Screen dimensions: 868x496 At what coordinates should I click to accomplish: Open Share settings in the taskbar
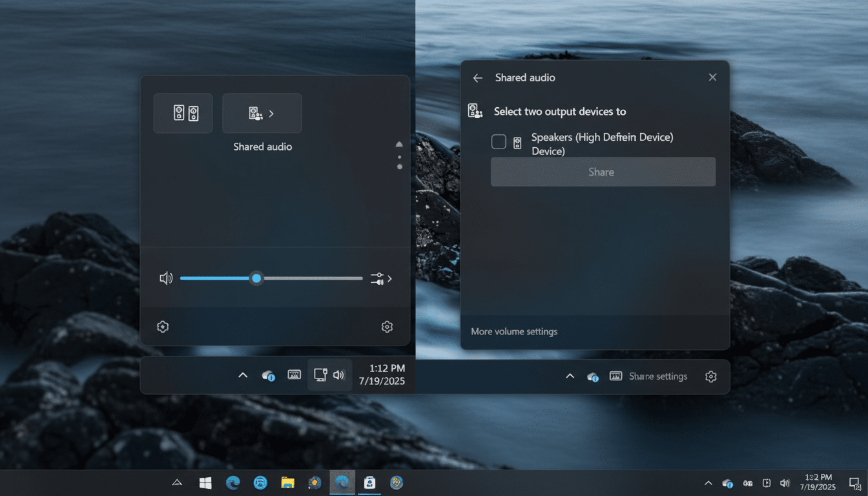[x=659, y=377]
